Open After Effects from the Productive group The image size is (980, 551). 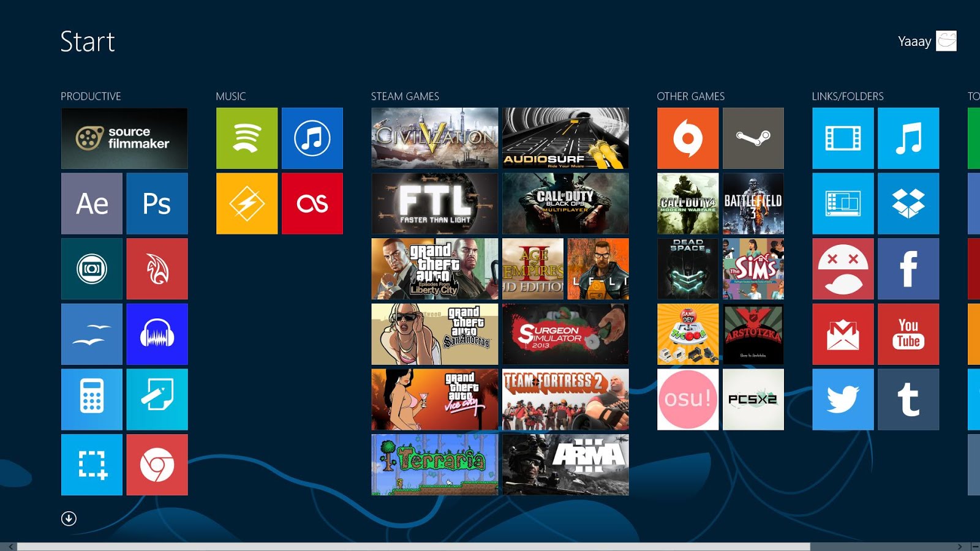coord(91,203)
